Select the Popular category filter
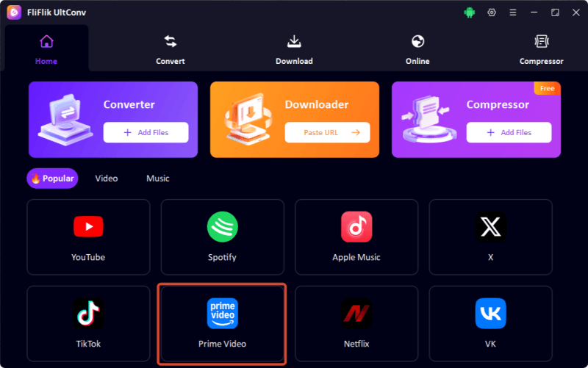The height and width of the screenshot is (368, 588). pos(52,178)
